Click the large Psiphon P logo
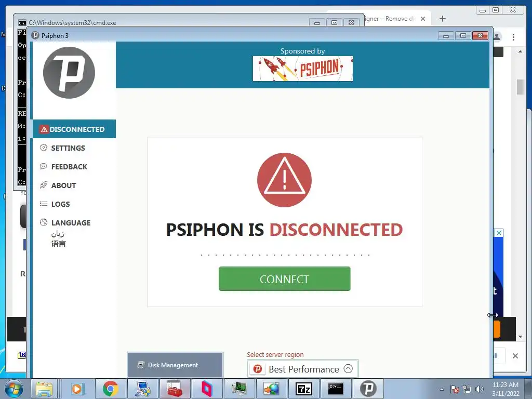Image resolution: width=532 pixels, height=399 pixels. pos(69,73)
